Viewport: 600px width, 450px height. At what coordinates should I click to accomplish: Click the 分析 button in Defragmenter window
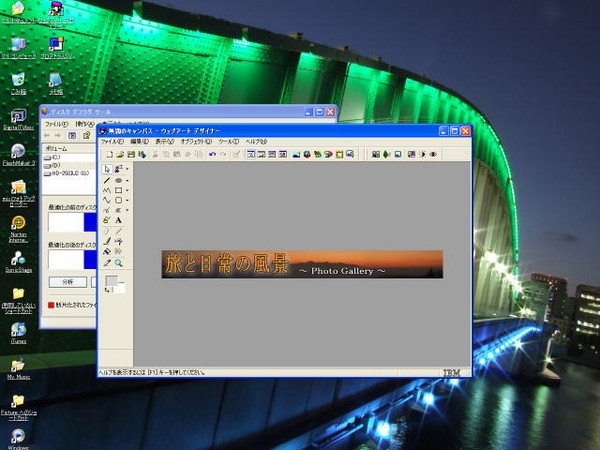click(x=68, y=282)
